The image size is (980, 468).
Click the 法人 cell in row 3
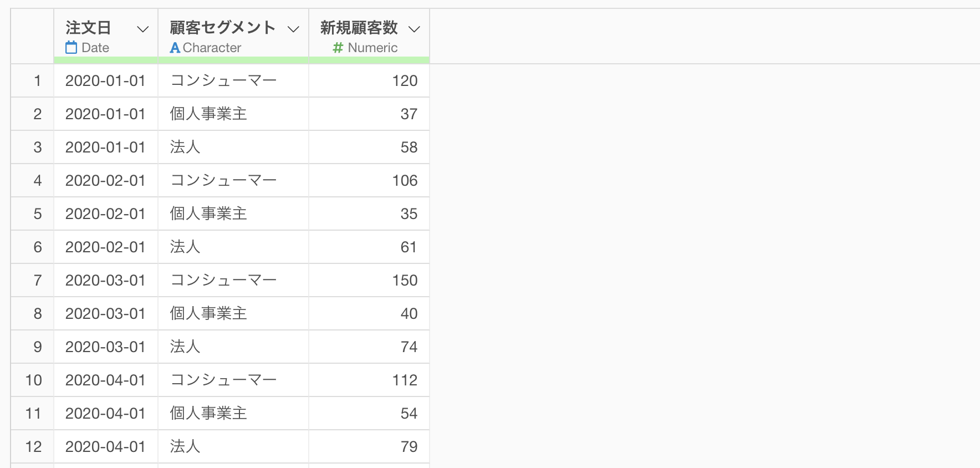[x=185, y=147]
